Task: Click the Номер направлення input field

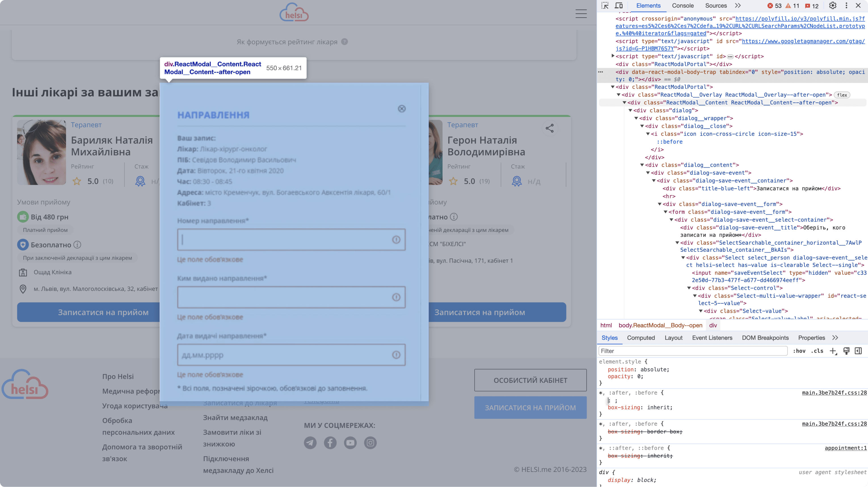Action: point(291,240)
